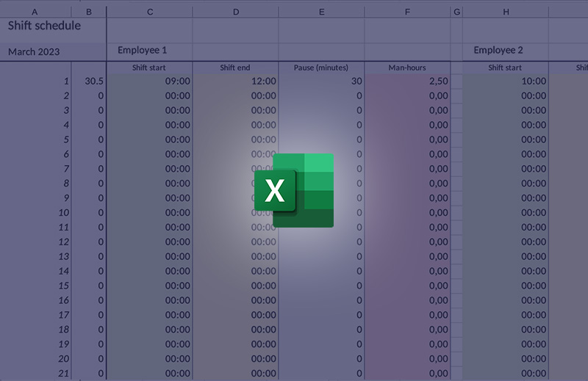Click the 'Shift end' label in column D
This screenshot has height=381, width=588.
(x=234, y=68)
